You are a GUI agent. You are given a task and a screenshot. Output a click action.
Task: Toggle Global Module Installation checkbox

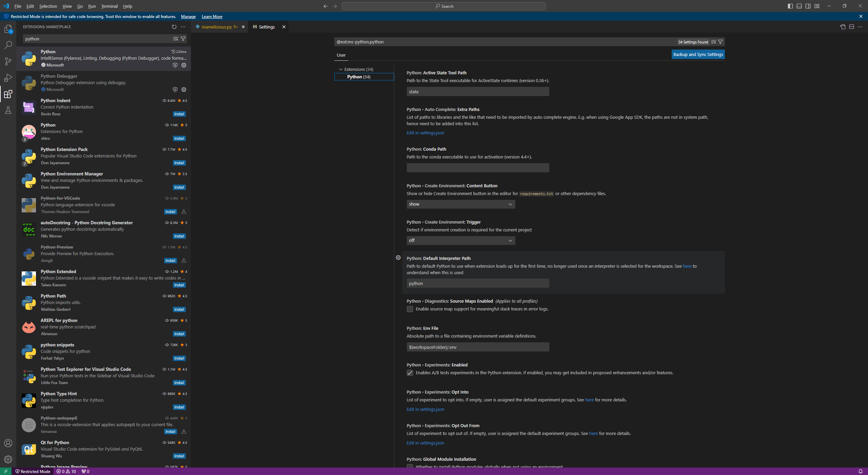point(410,467)
